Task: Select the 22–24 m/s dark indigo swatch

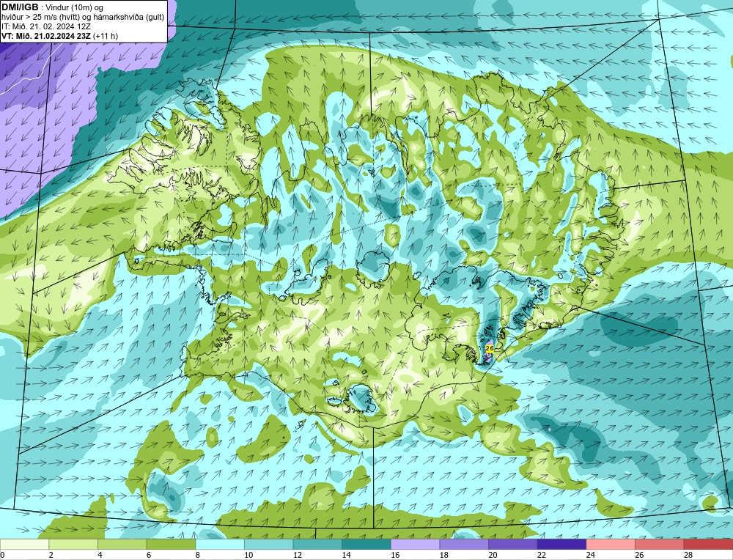Action: coord(562,544)
